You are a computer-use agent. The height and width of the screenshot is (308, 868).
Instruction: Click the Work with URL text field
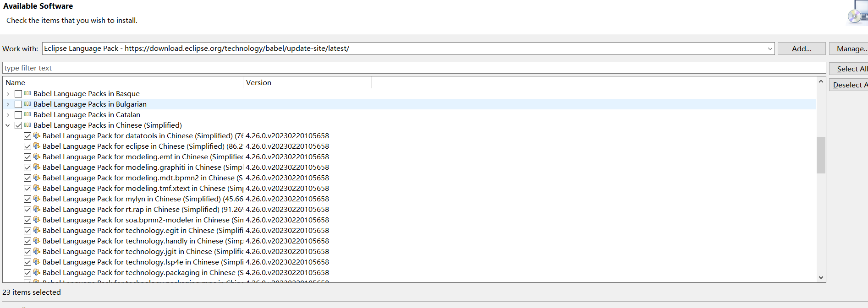pyautogui.click(x=404, y=49)
